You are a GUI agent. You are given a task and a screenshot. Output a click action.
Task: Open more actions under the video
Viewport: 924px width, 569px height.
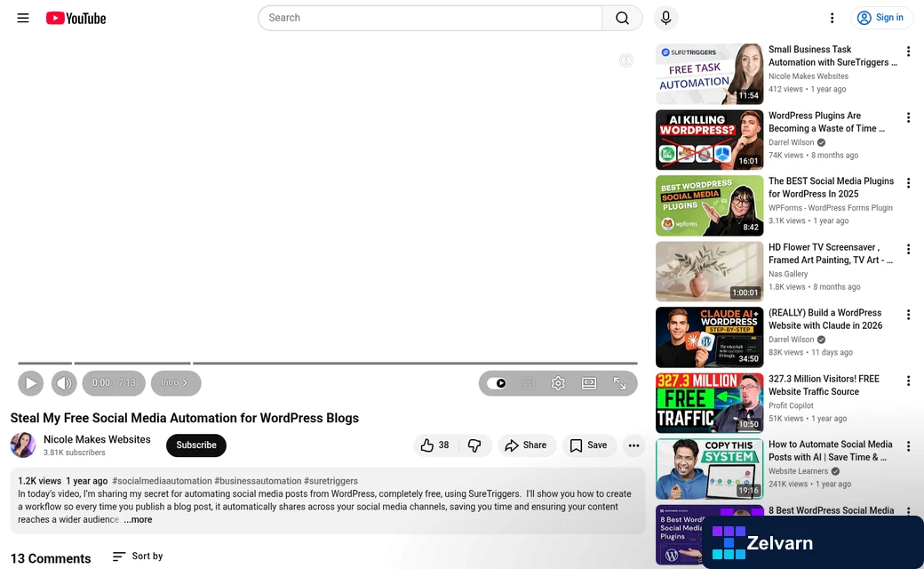coord(633,445)
